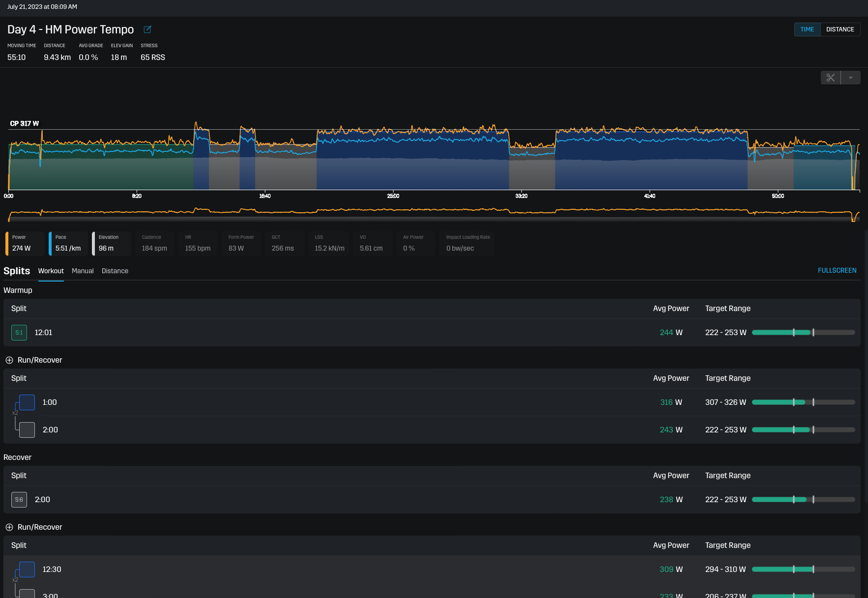
Task: Expand the second Run/Recover section
Action: [x=9, y=527]
